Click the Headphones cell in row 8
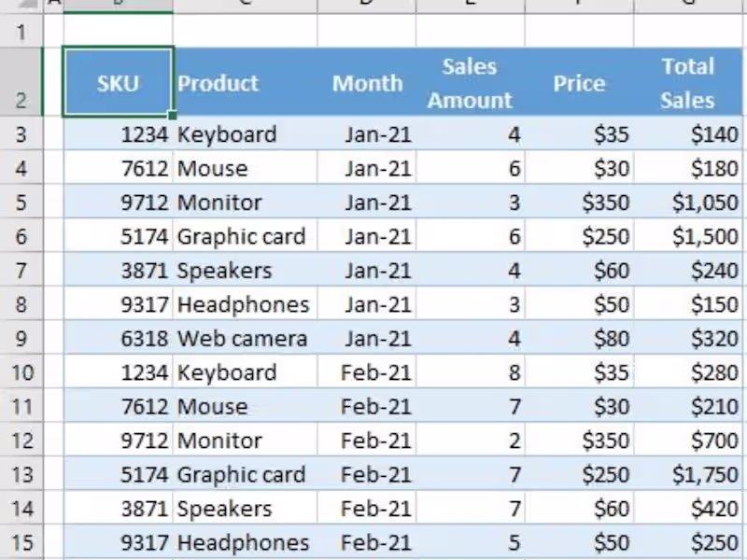This screenshot has width=747, height=560. tap(243, 305)
